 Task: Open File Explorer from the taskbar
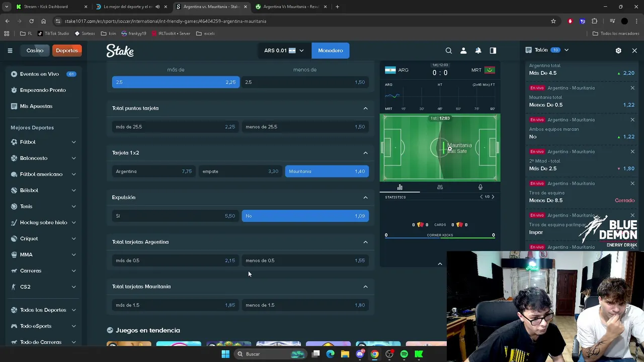(x=345, y=354)
